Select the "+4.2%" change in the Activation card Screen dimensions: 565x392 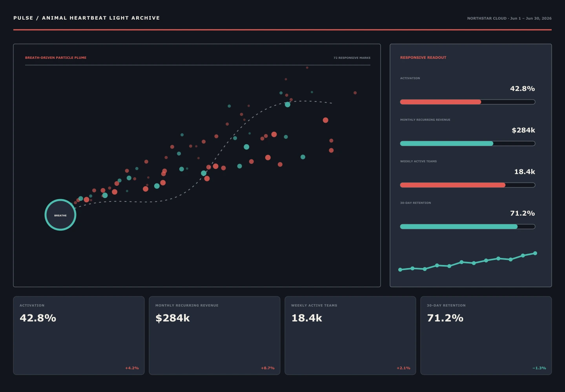pyautogui.click(x=132, y=368)
